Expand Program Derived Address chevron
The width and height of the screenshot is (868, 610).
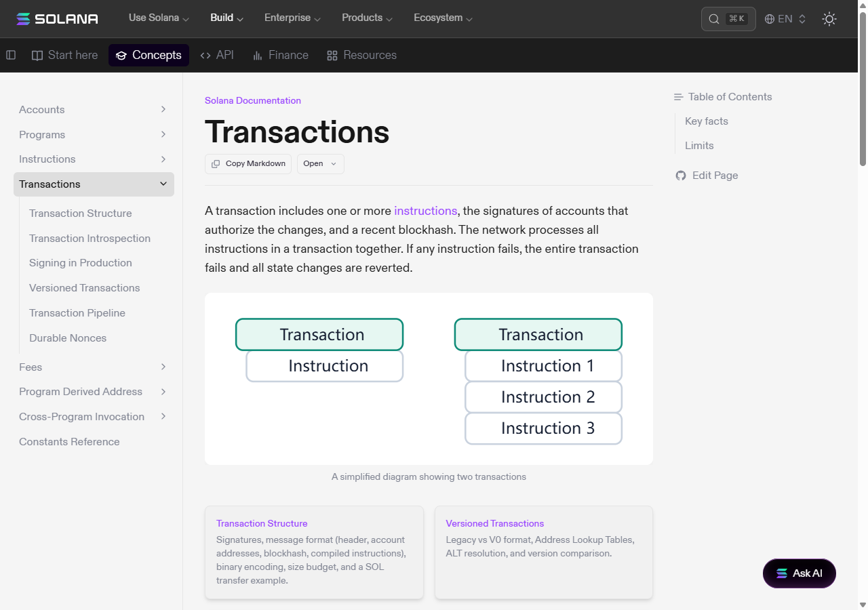(x=163, y=392)
